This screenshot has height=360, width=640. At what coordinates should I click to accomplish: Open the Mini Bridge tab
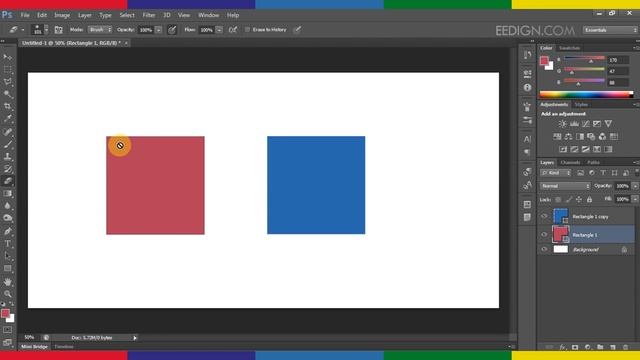pyautogui.click(x=34, y=347)
